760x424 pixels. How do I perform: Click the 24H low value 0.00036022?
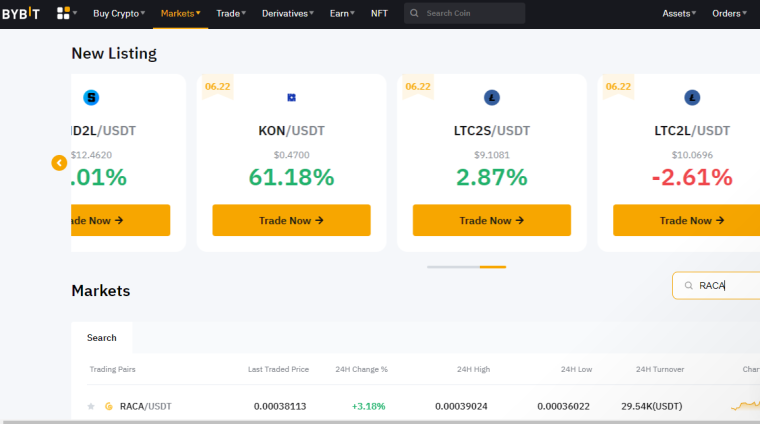[x=563, y=406]
